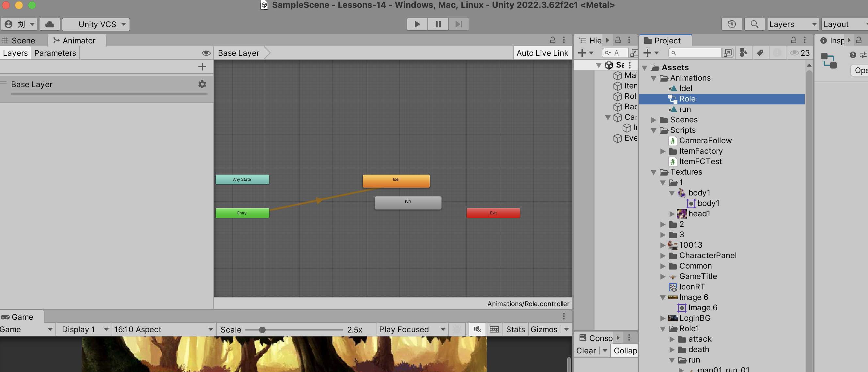
Task: Open the cloud services icon
Action: [x=50, y=24]
